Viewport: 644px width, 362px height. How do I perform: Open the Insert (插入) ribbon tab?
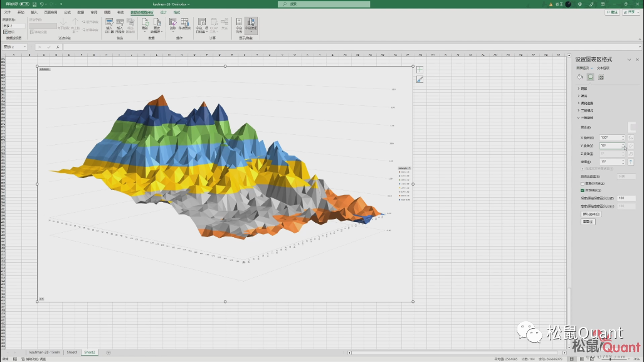pyautogui.click(x=34, y=13)
